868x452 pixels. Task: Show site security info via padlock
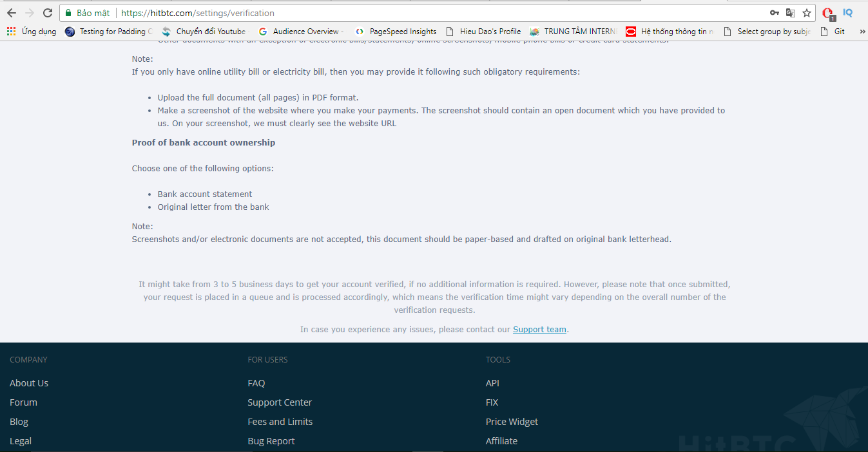(x=68, y=13)
